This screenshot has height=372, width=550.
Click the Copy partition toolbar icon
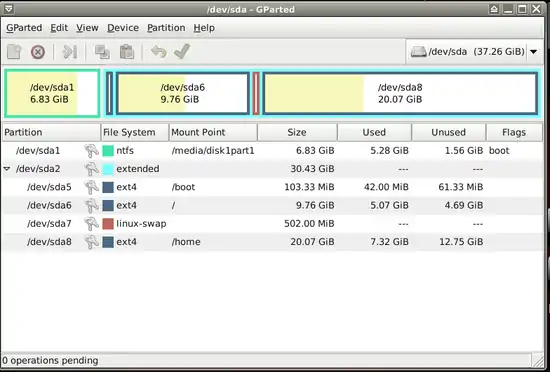(x=102, y=52)
